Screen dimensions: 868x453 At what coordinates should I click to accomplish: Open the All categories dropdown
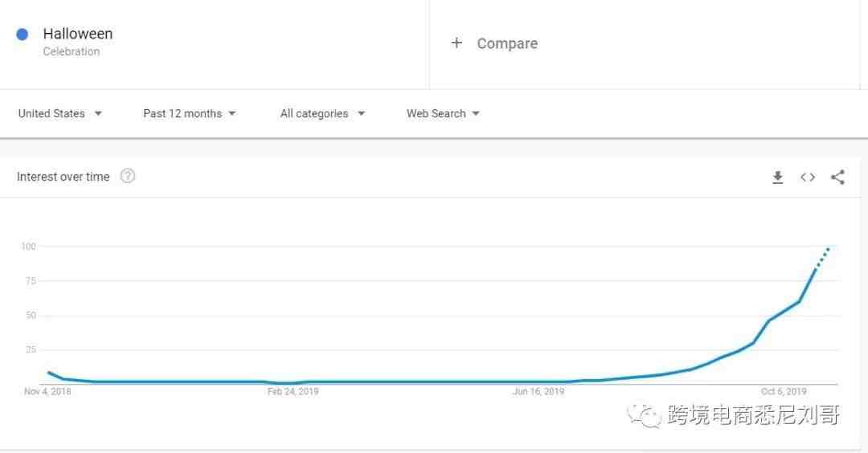coord(322,113)
